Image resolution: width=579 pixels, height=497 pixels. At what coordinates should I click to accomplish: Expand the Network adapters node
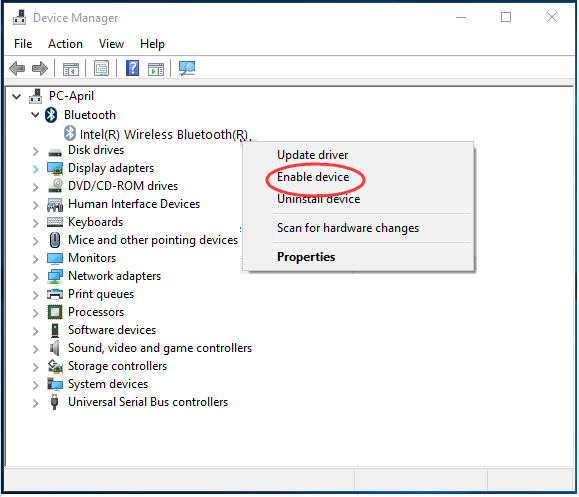point(35,277)
